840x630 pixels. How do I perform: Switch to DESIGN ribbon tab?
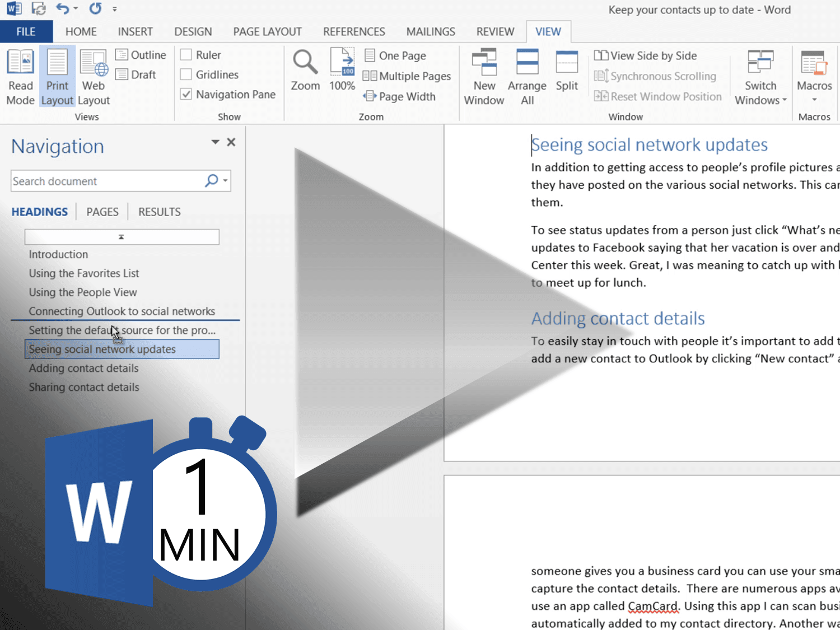[193, 32]
